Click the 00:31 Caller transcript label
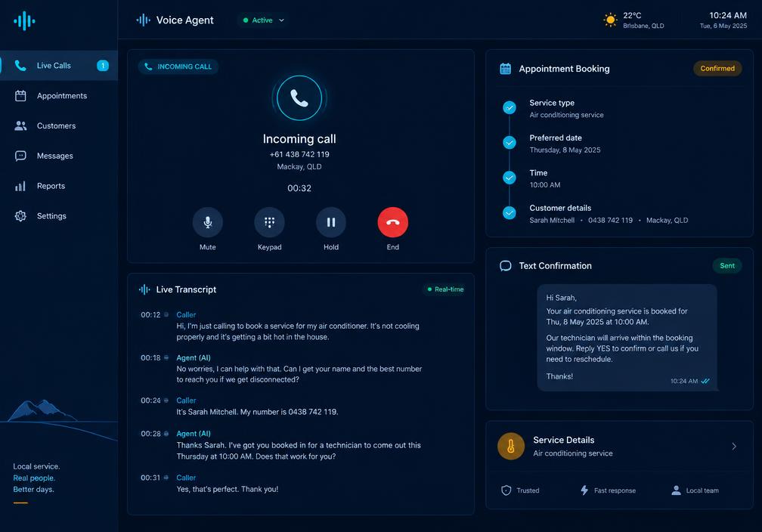The image size is (762, 532). tap(186, 478)
